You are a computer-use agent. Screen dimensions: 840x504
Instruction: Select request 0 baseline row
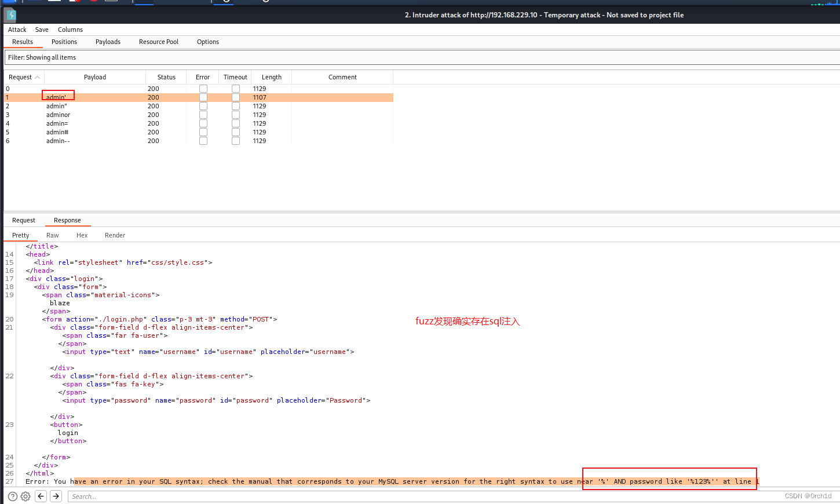tap(199, 89)
